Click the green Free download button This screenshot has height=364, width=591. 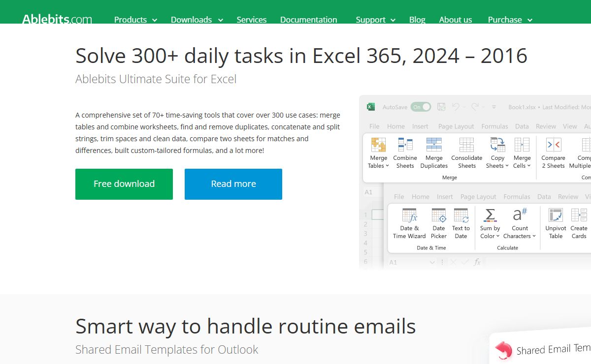[124, 184]
